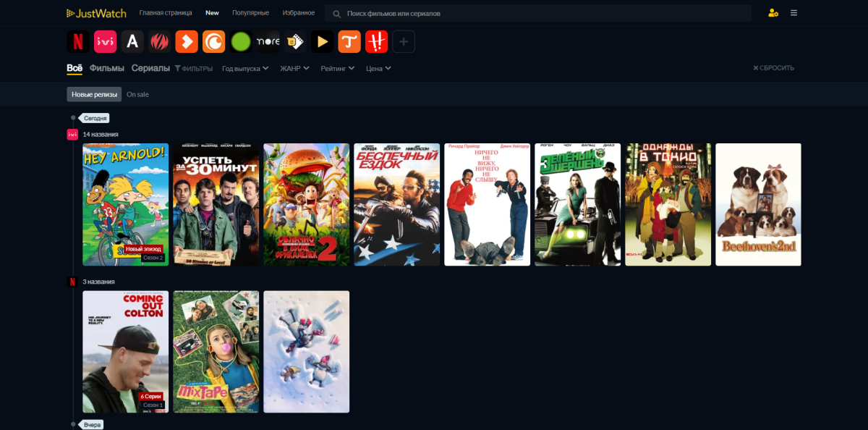Click the '6 Серии' badge on Coming Out Colton
This screenshot has width=868, height=430.
click(x=151, y=396)
